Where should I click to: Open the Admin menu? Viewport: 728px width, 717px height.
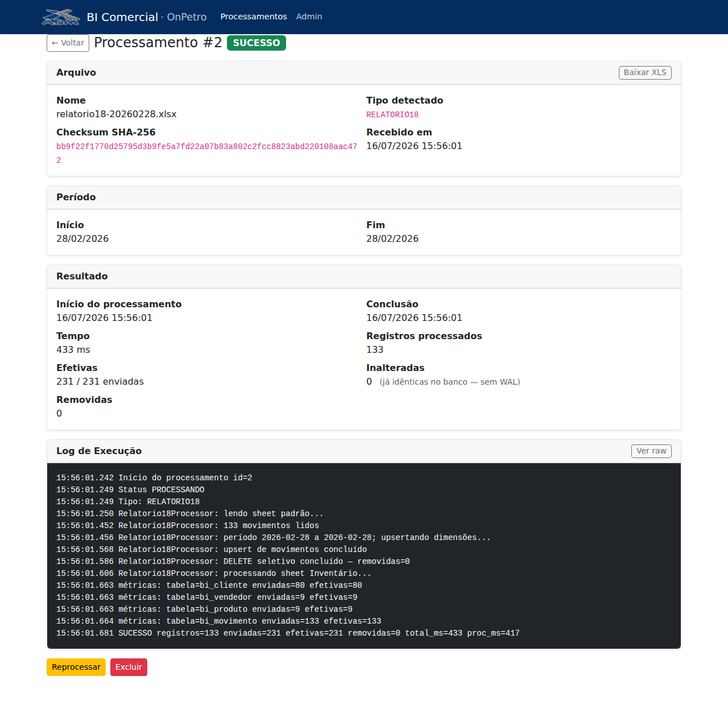309,17
